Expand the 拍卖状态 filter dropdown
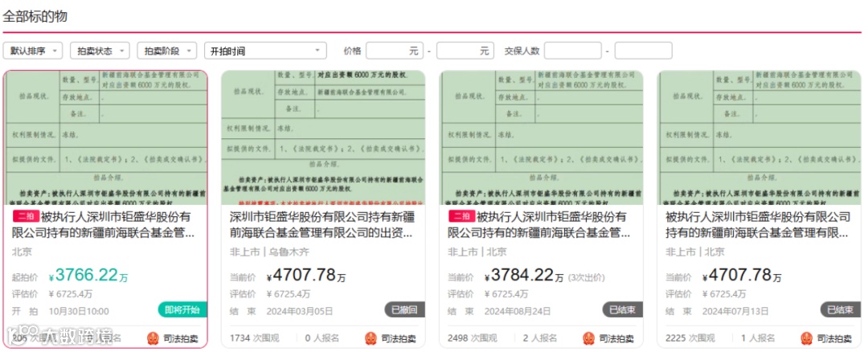The image size is (868, 352). coord(100,51)
